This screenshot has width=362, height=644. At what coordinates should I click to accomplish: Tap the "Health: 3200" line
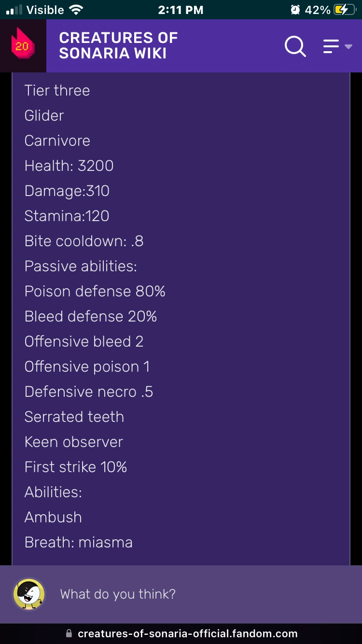(69, 166)
